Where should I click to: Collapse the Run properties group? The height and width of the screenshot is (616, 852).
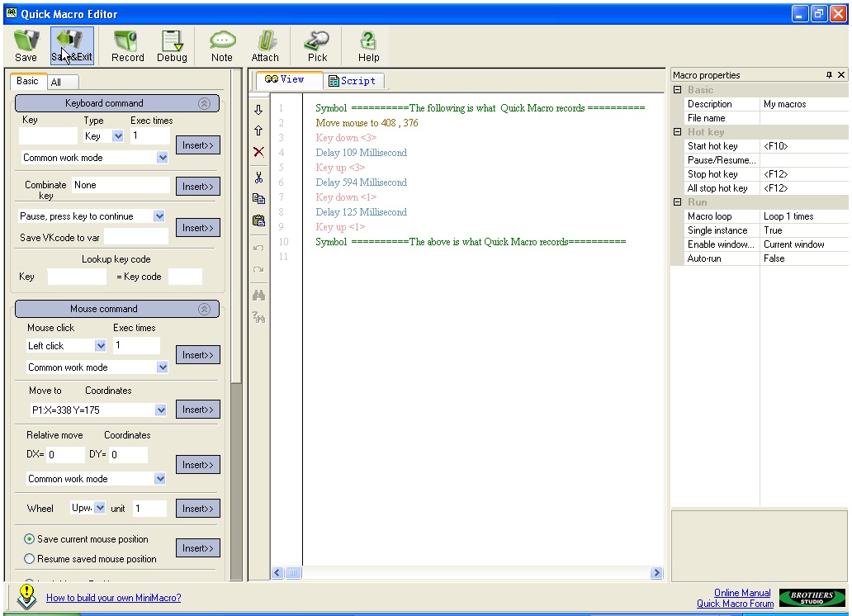(678, 201)
